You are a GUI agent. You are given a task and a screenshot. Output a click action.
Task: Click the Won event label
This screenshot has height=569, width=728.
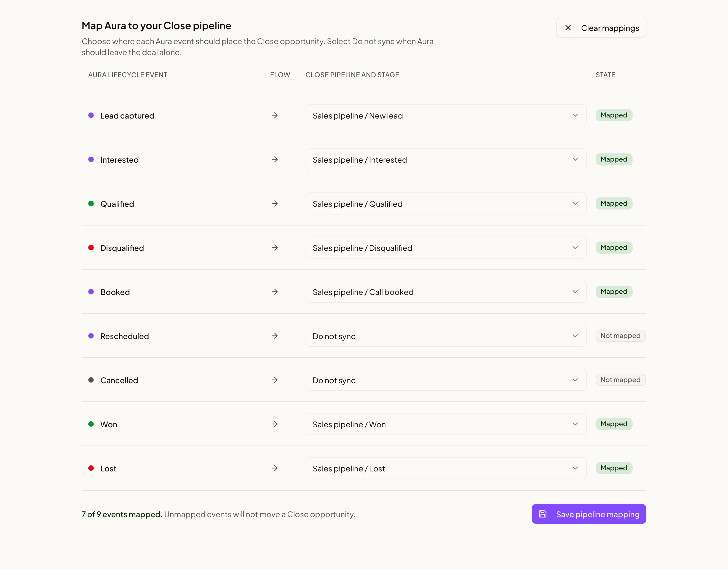coord(109,424)
